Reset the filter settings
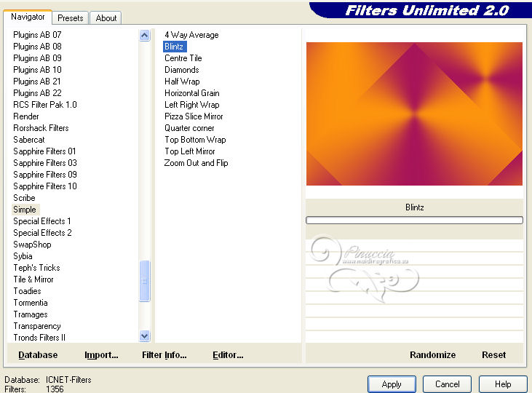This screenshot has width=532, height=393. pos(493,355)
